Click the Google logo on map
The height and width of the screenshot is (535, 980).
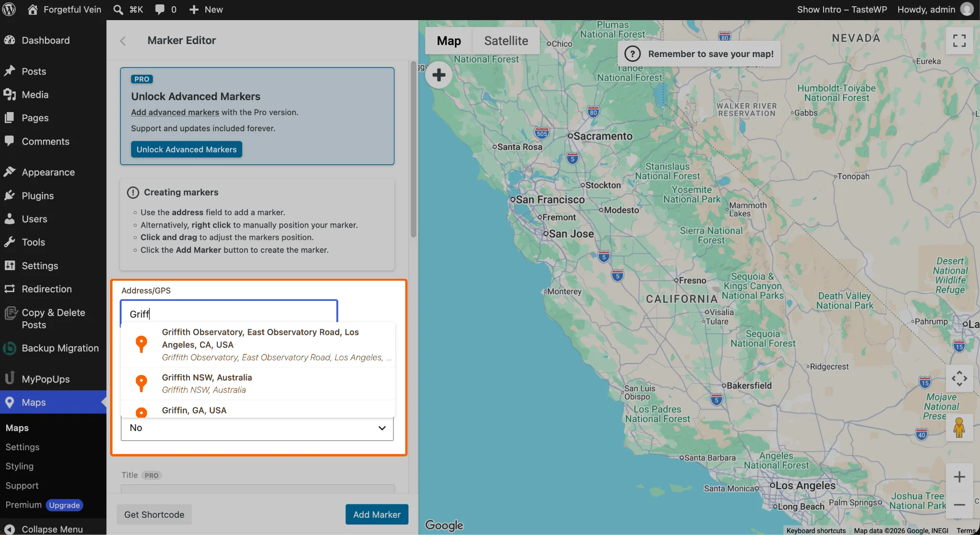coord(444,525)
